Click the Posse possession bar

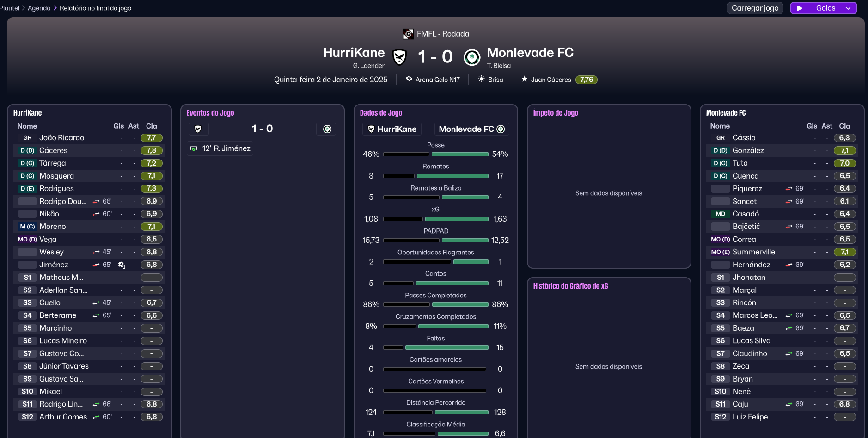point(435,154)
